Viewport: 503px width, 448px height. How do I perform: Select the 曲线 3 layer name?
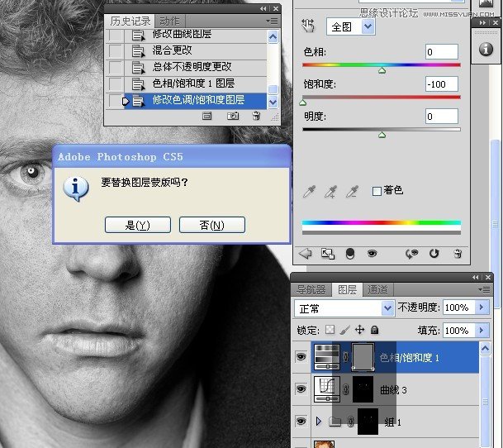[x=393, y=390]
